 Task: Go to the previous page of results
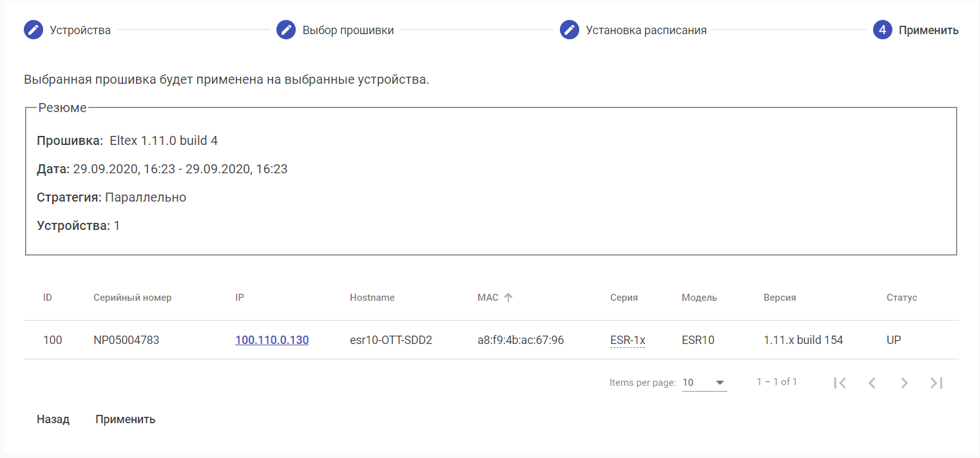pos(872,383)
